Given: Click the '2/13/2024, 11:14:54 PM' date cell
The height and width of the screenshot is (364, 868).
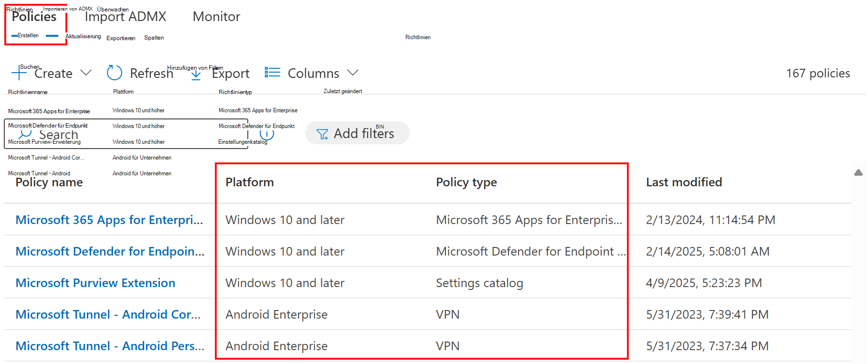Looking at the screenshot, I should point(710,220).
